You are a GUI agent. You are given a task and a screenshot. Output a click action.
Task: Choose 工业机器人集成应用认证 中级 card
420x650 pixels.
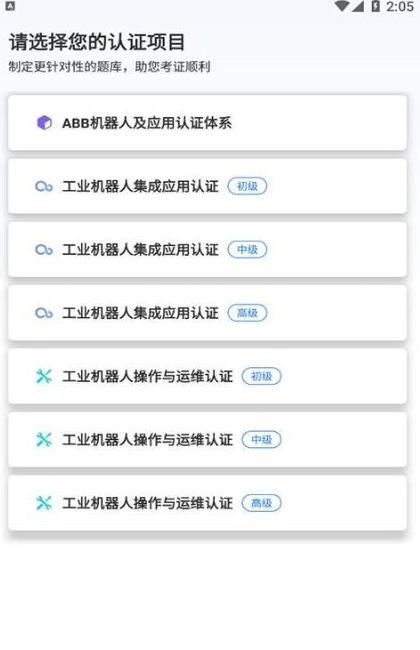tap(207, 250)
